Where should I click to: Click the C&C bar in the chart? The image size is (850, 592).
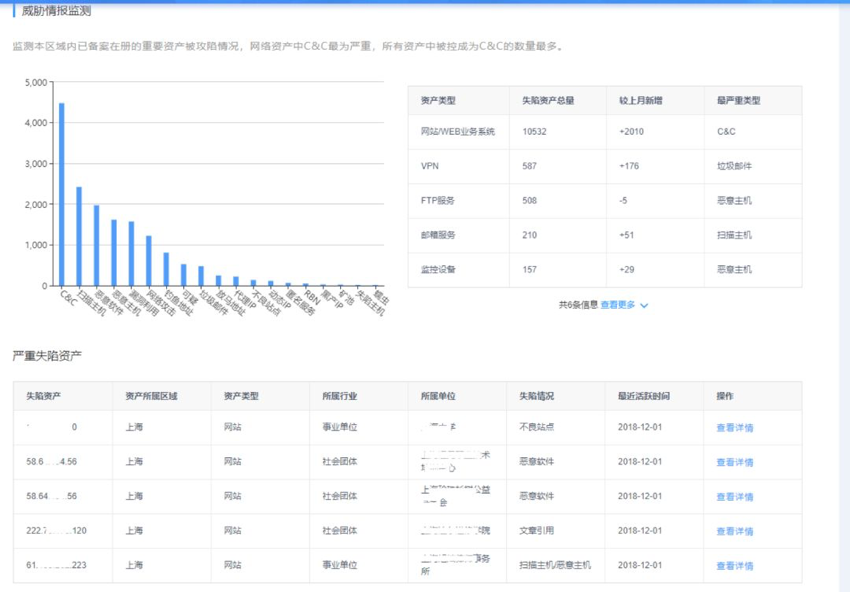[x=62, y=194]
